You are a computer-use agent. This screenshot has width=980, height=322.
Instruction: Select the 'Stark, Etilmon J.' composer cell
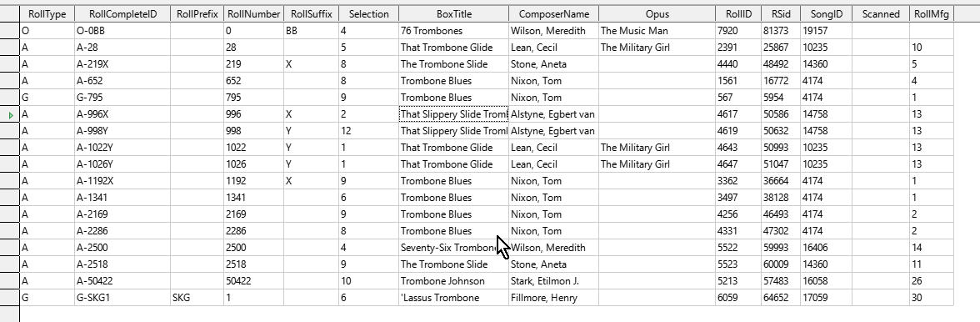click(553, 281)
